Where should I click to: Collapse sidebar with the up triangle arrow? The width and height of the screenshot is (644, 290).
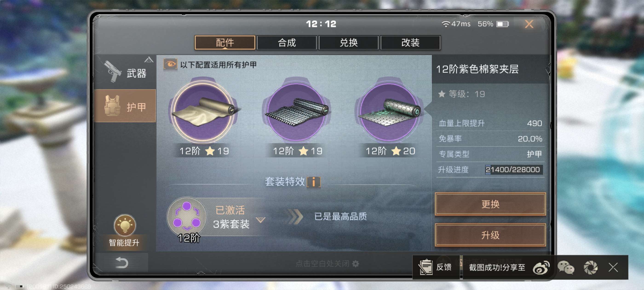pos(149,60)
